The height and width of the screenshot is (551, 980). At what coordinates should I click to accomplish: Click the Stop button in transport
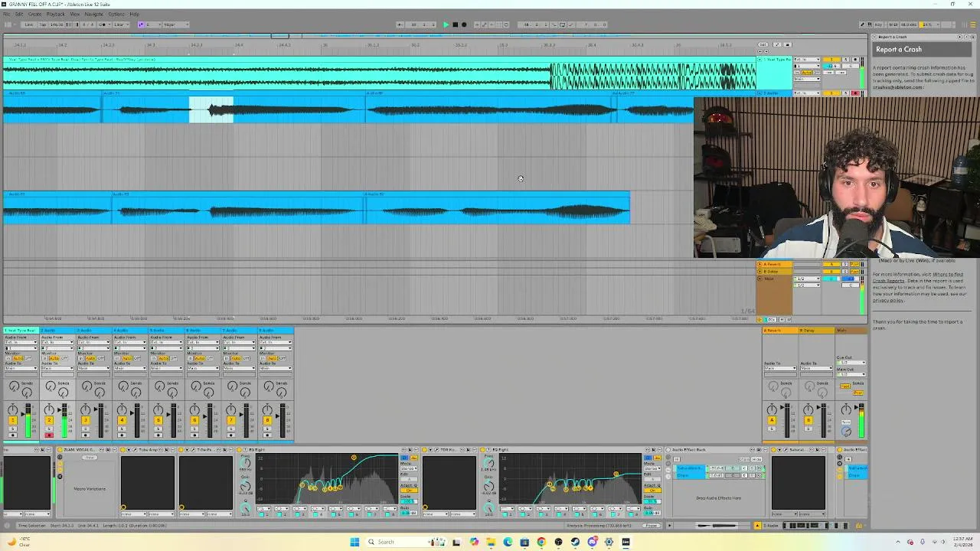click(455, 24)
